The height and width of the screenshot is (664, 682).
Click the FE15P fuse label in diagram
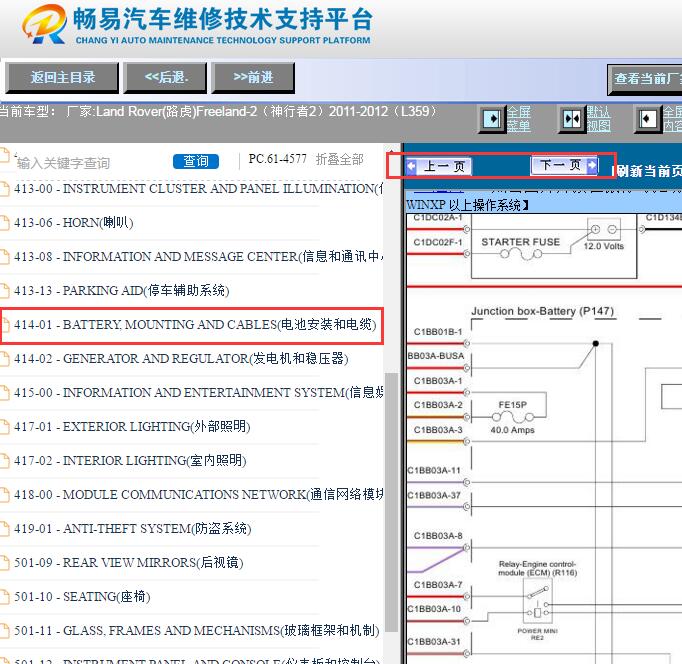512,405
